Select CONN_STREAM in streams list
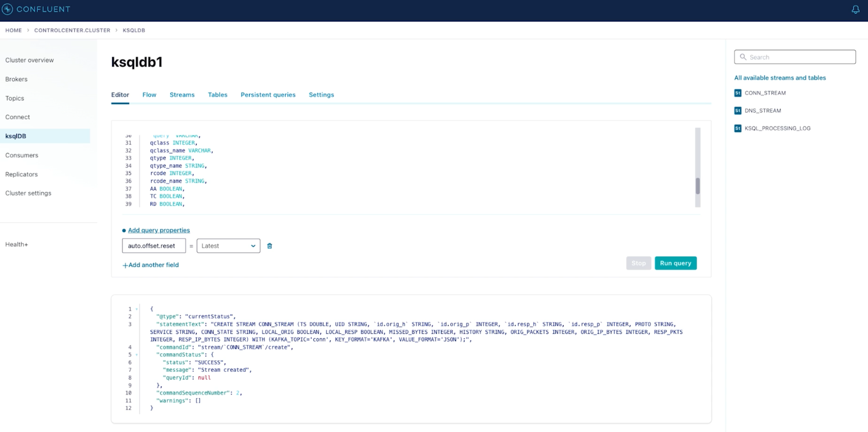Image resolution: width=868 pixels, height=432 pixels. coord(765,93)
